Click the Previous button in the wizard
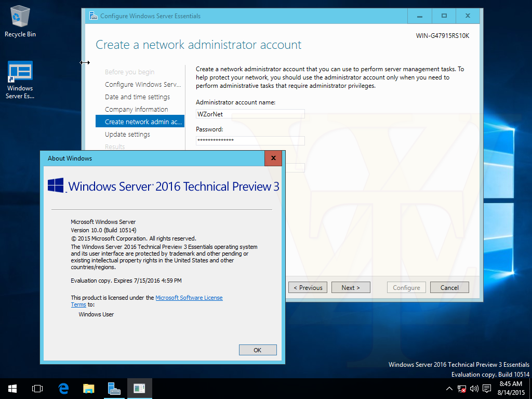This screenshot has height=399, width=532. tap(308, 288)
